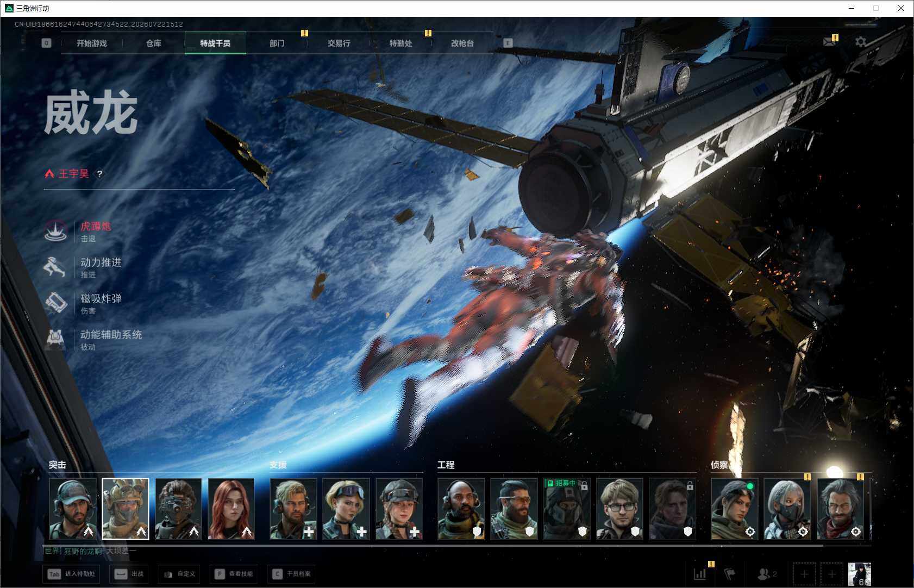Choose the 工程 operator wearing orange glasses

tap(514, 509)
